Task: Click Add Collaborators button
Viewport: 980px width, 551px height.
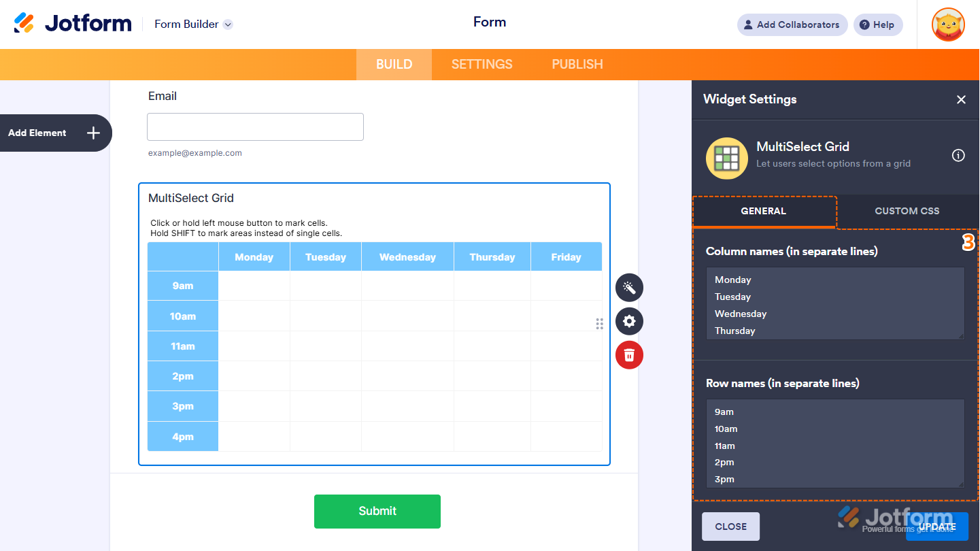Action: click(x=792, y=24)
